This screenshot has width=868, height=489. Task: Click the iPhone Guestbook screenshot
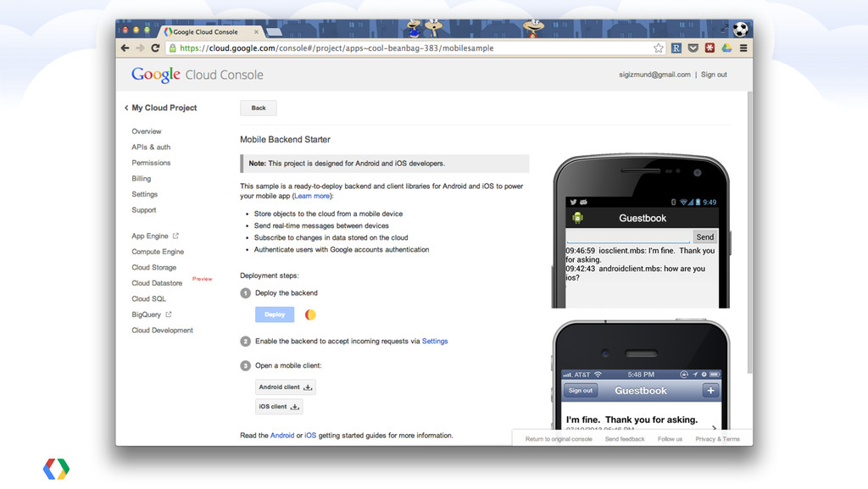pos(641,375)
